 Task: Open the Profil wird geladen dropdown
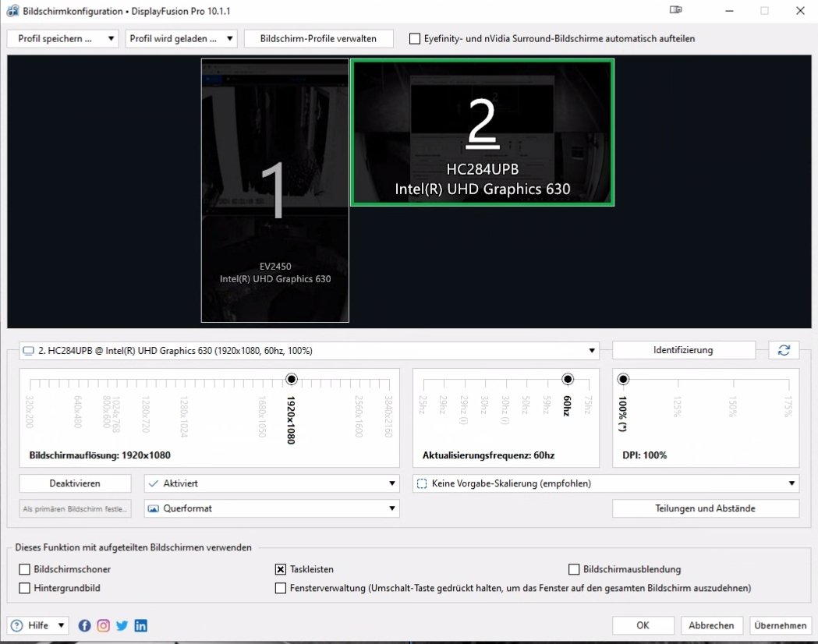pos(181,38)
